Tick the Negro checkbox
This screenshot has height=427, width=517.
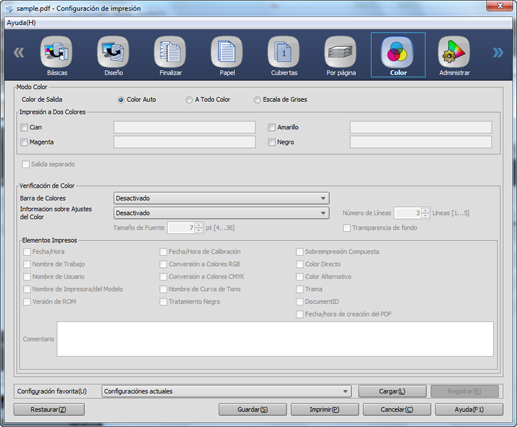click(272, 142)
